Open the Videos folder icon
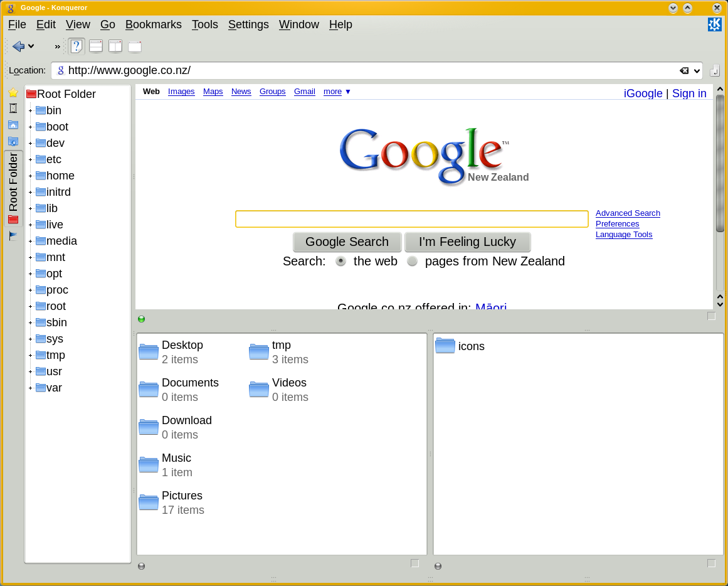Screen dimensions: 728x586 pyautogui.click(x=258, y=390)
